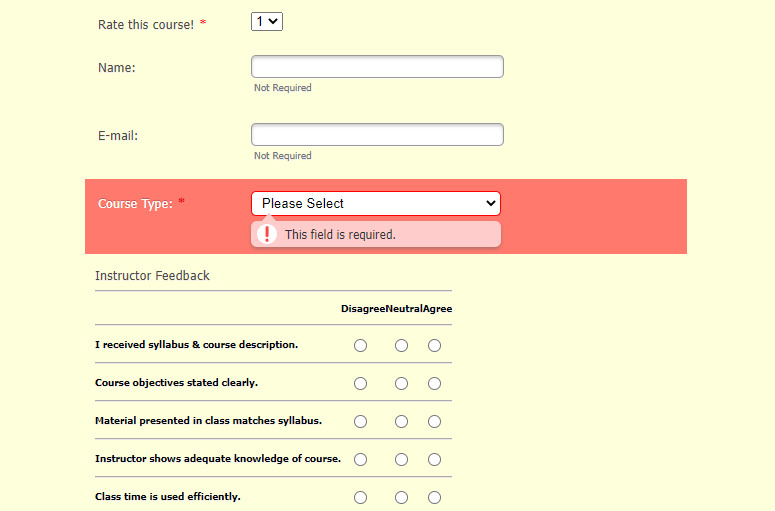This screenshot has height=511, width=775.
Task: Pick Neutral for course objectives stated clearly
Action: tap(401, 384)
